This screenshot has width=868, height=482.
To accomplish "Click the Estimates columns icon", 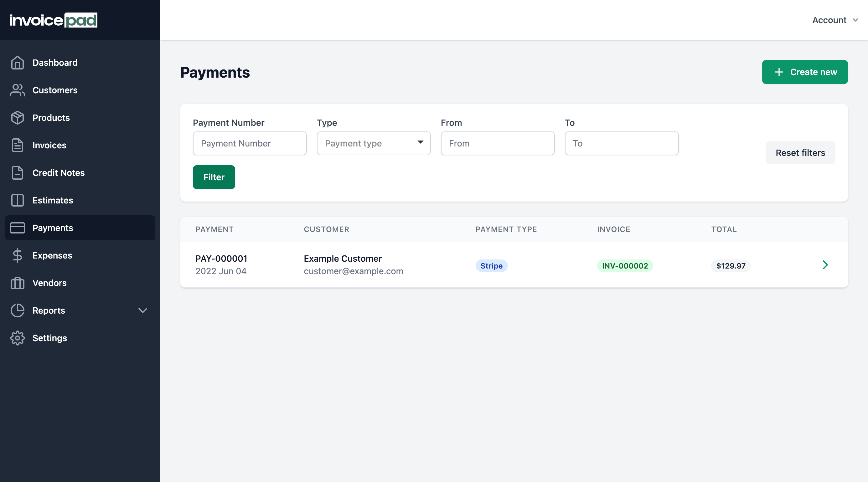I will point(18,200).
